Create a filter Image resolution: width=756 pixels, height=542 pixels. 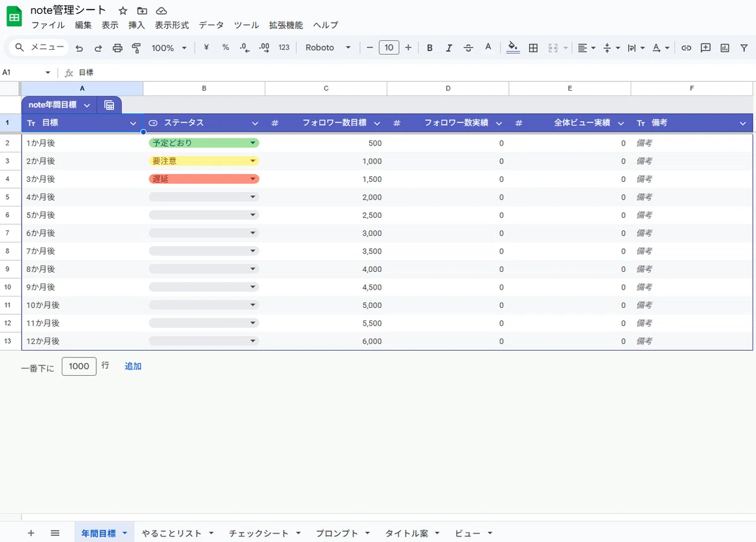coord(743,48)
